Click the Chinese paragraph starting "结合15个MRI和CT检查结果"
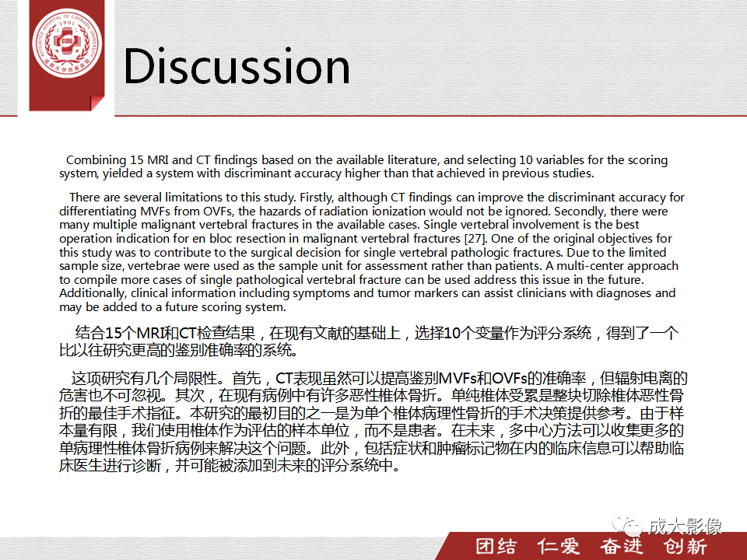This screenshot has height=560, width=747. tap(369, 341)
